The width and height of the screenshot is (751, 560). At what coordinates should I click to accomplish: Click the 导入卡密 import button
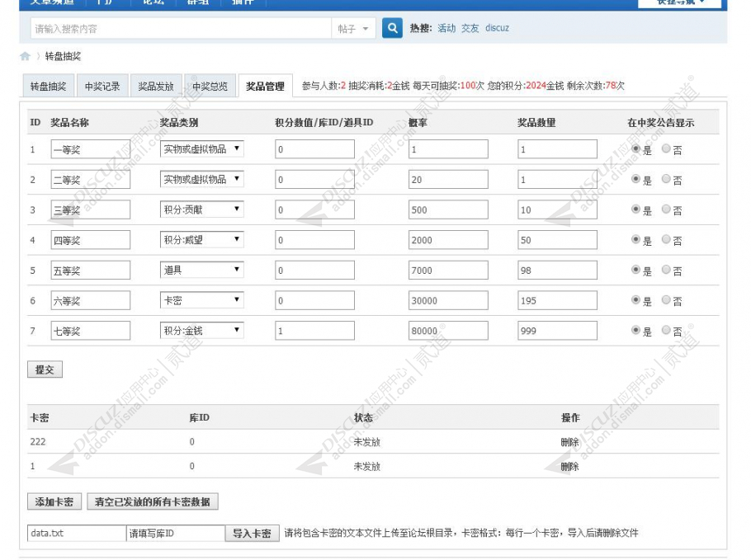(252, 534)
